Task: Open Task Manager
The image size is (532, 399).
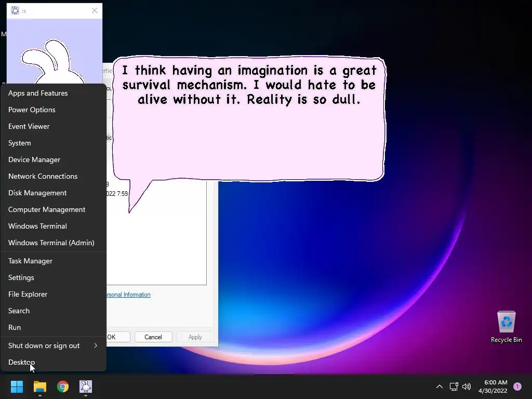Action: point(54,261)
